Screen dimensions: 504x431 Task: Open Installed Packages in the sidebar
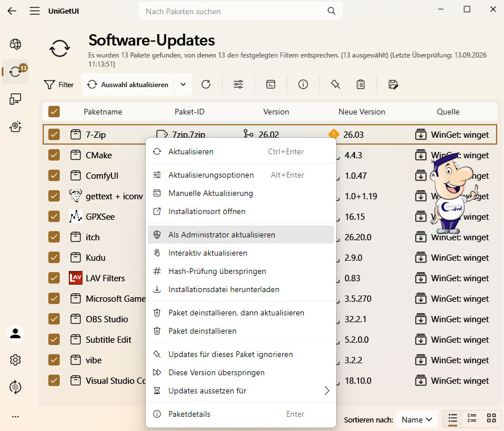point(15,99)
